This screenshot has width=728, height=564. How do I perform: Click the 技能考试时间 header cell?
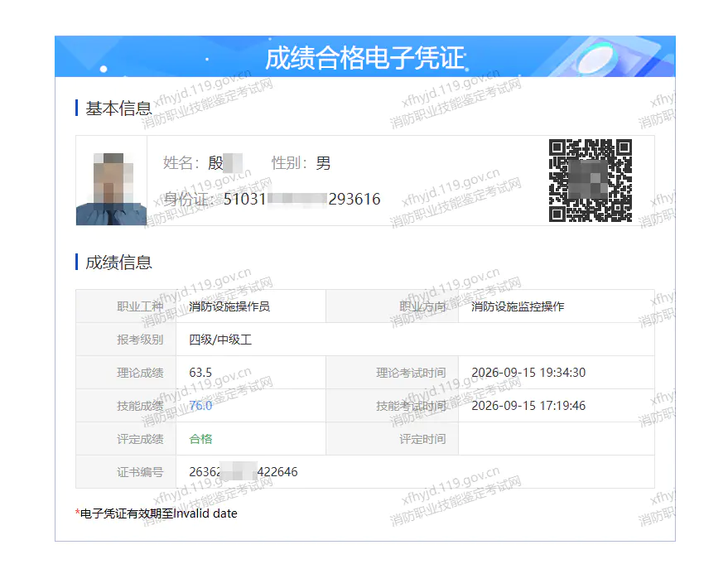[x=393, y=406]
